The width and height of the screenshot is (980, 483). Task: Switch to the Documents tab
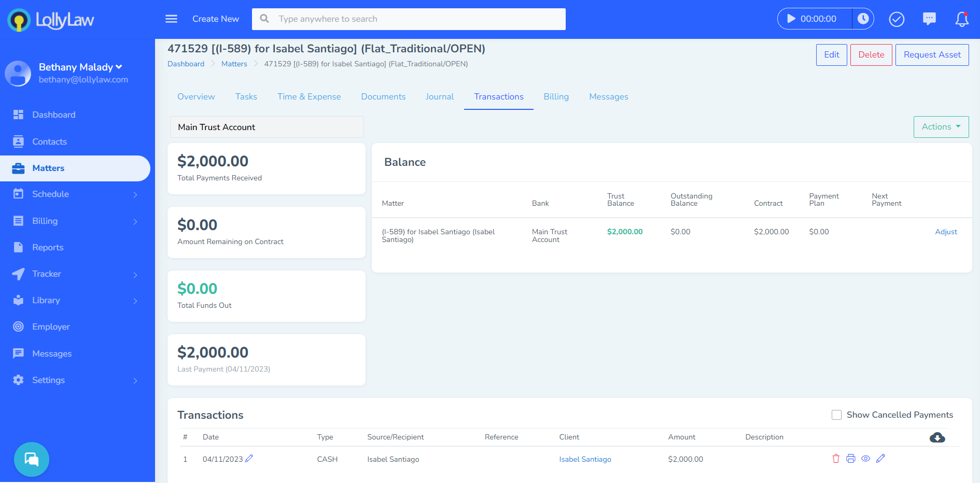[x=383, y=97]
